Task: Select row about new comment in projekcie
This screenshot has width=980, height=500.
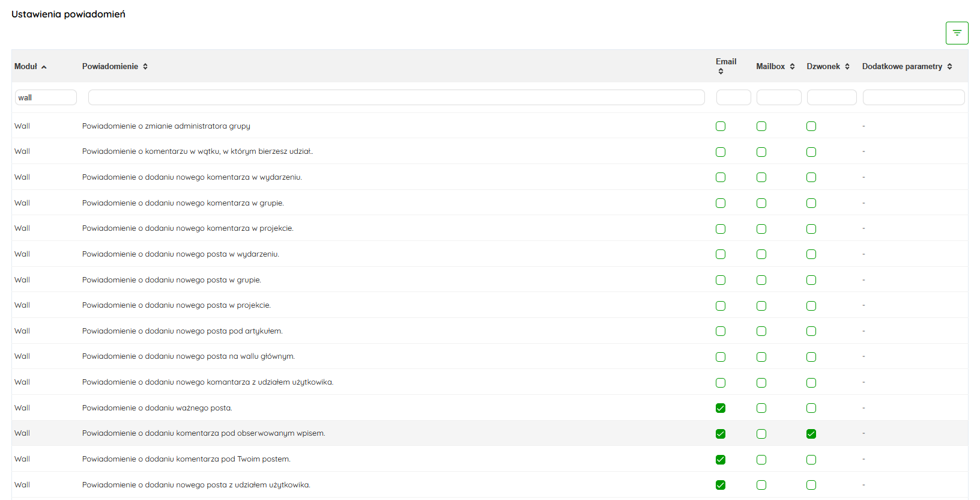Action: tap(188, 228)
